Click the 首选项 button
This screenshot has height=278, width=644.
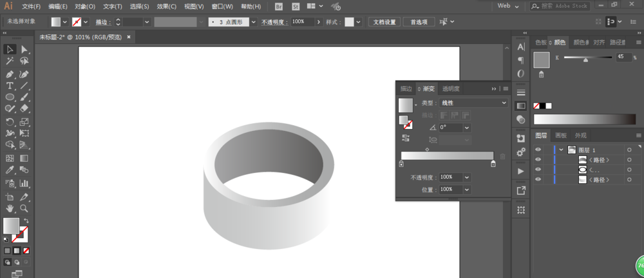419,22
